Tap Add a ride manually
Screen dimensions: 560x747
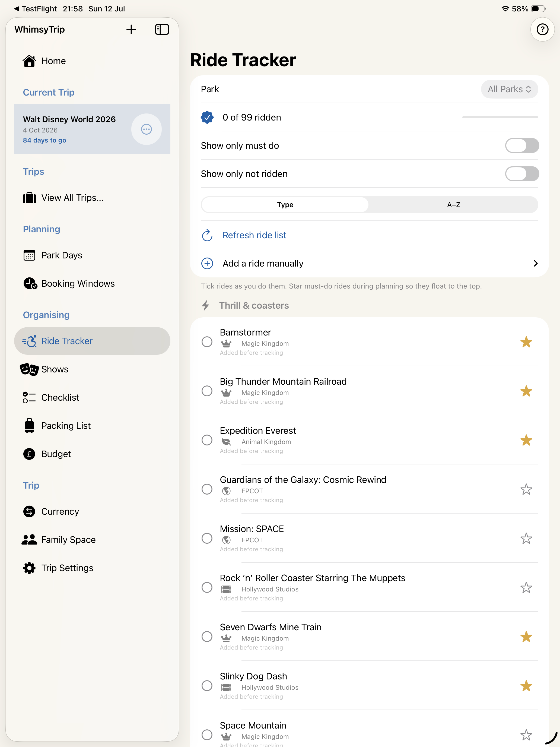(369, 263)
